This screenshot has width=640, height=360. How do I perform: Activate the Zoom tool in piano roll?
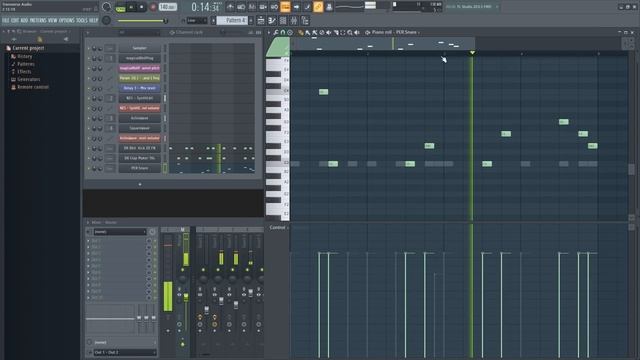[x=349, y=32]
